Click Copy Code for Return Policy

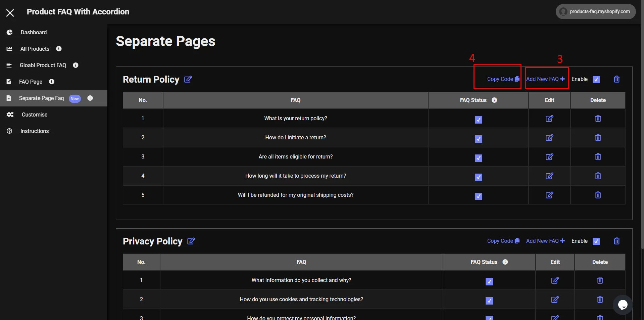point(503,79)
